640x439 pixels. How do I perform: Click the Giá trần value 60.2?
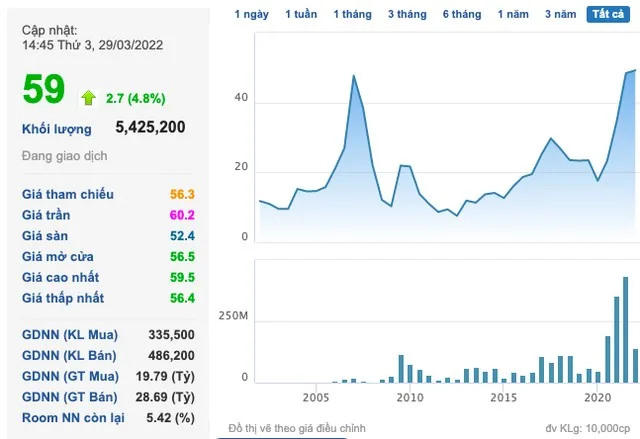click(x=181, y=215)
